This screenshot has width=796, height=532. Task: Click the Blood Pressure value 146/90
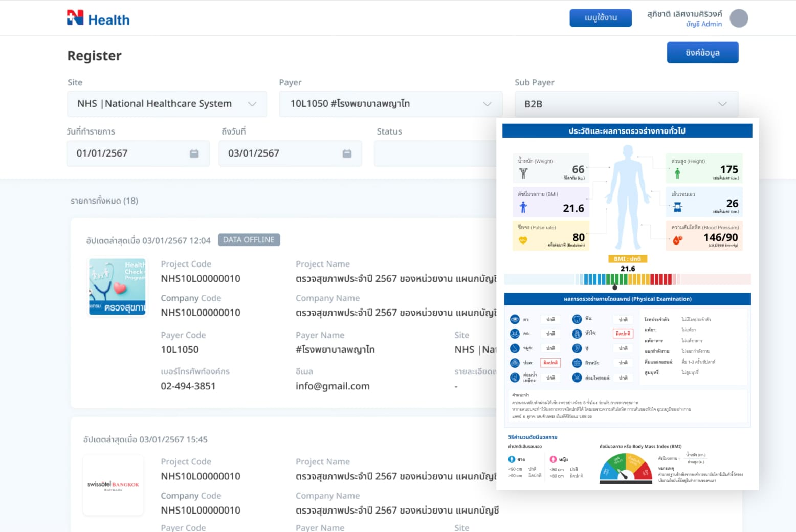pyautogui.click(x=721, y=237)
